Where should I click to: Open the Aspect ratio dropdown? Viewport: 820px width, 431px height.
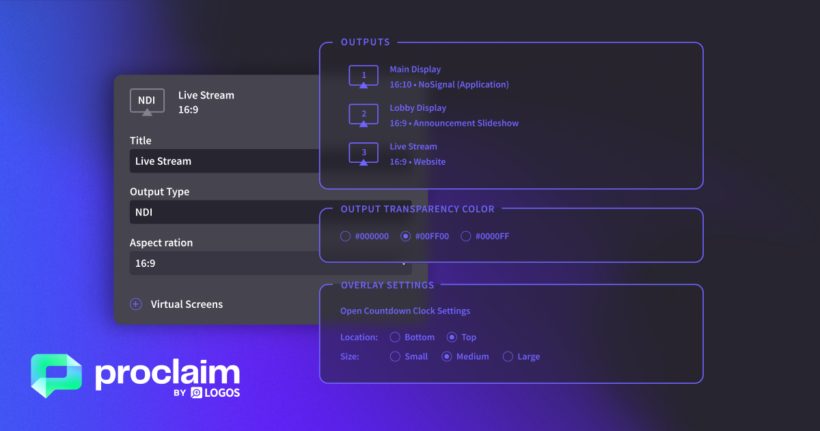(x=268, y=263)
